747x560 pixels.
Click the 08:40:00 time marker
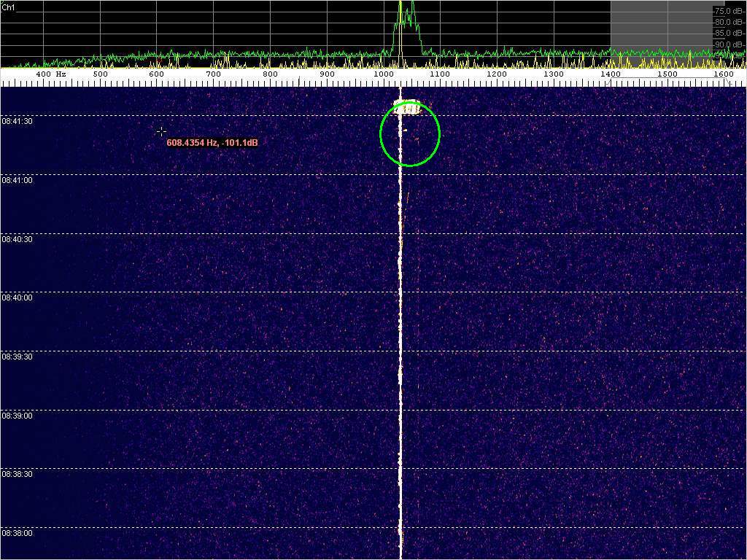tap(17, 298)
